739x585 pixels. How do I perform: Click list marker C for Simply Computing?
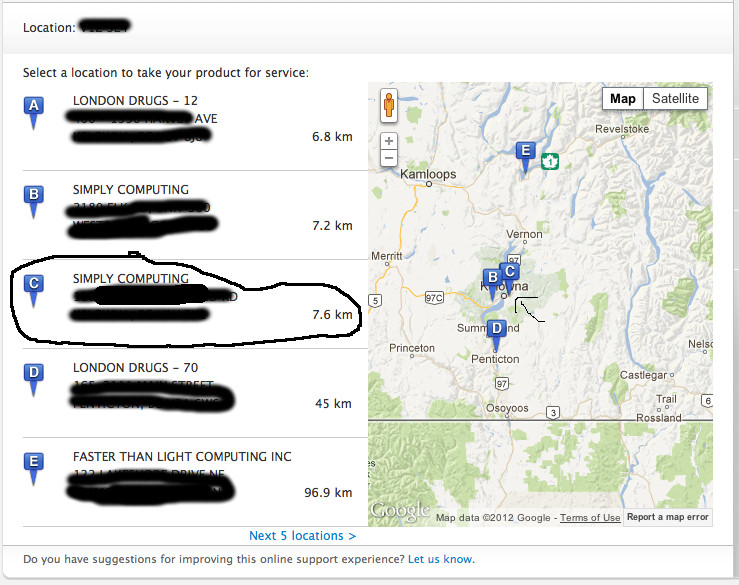33,291
